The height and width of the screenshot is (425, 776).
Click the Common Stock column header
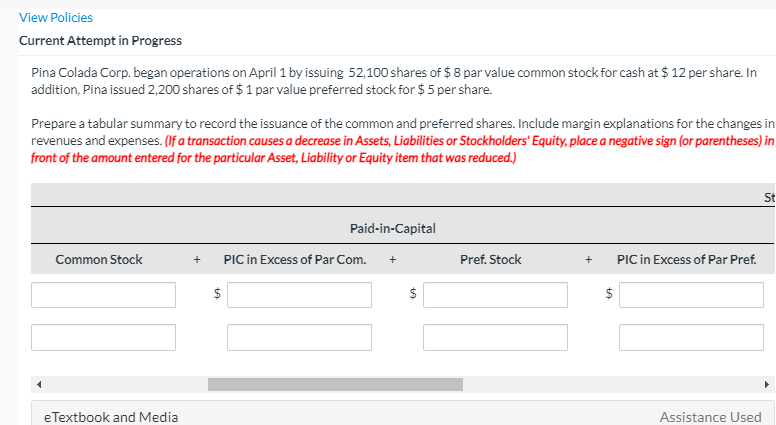pyautogui.click(x=99, y=260)
